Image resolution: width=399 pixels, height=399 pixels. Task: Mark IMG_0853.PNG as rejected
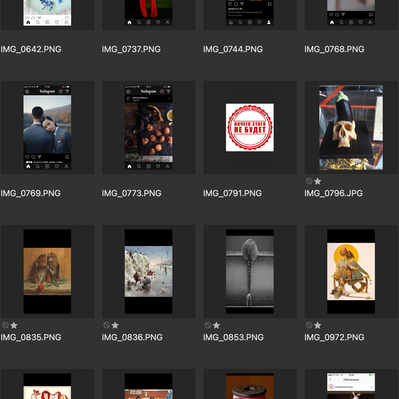click(208, 325)
